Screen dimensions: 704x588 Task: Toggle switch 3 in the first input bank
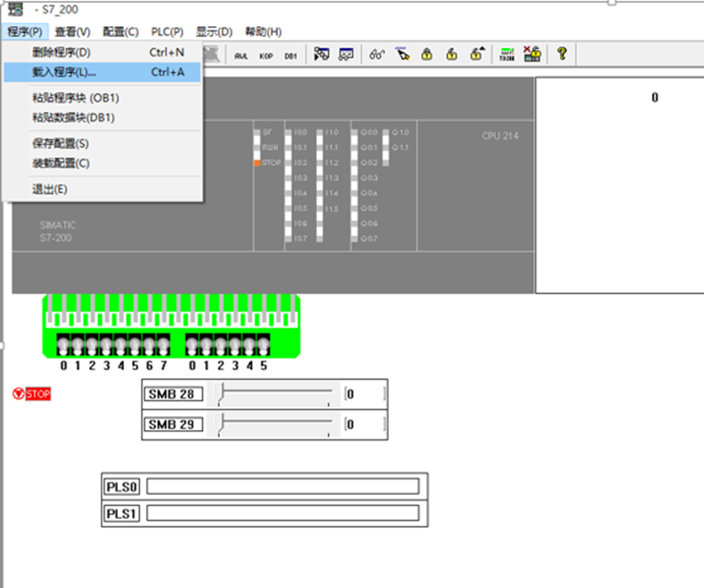pyautogui.click(x=107, y=345)
